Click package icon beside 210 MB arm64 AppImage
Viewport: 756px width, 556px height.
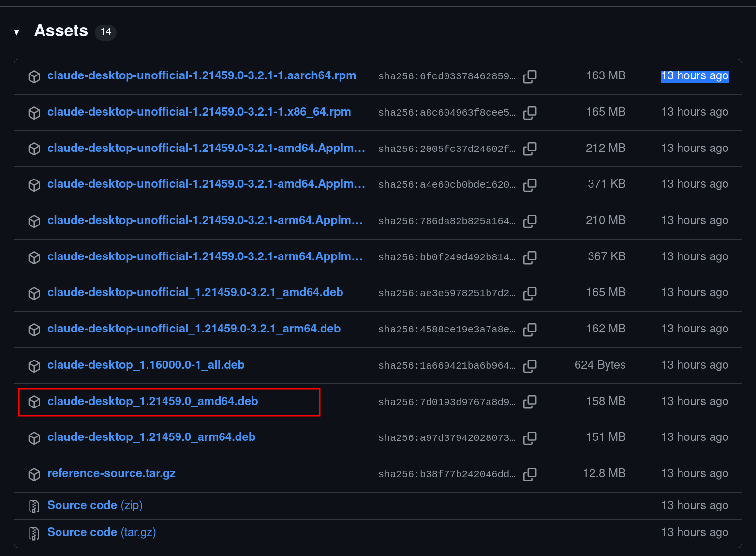pyautogui.click(x=34, y=221)
